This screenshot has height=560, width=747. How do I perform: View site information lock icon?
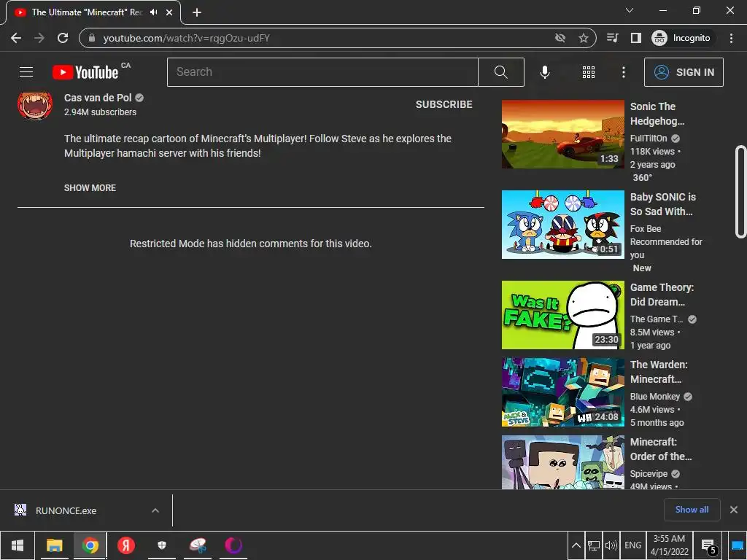92,38
